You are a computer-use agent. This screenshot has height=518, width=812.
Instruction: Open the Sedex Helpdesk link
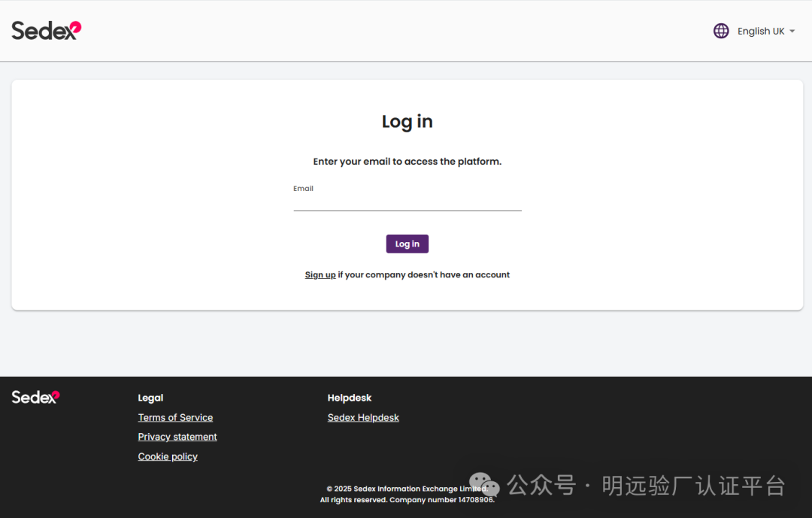[363, 417]
